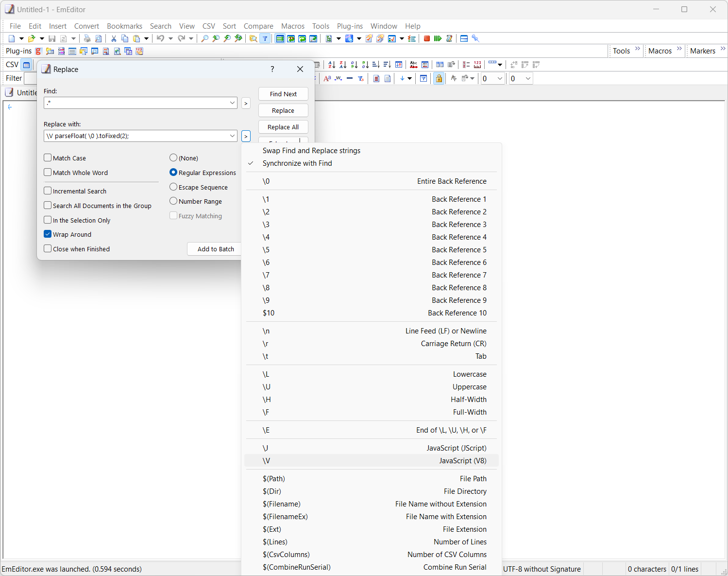Viewport: 728px width, 576px height.
Task: Click the Match Case Aa icon in Filter bar
Action: (327, 78)
